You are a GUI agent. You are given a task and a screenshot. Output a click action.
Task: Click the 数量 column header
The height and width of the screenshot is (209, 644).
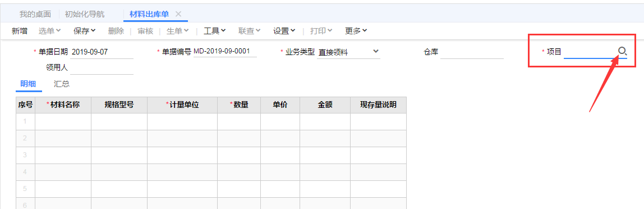click(239, 105)
